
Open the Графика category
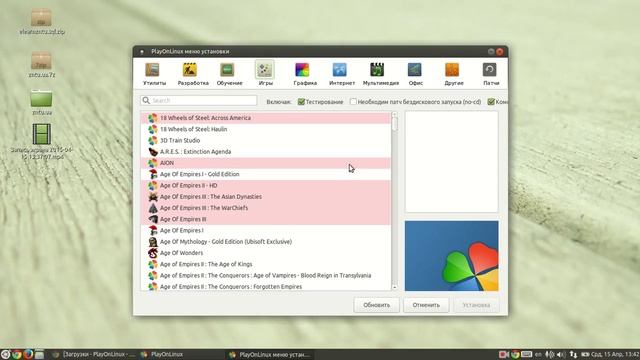(x=305, y=74)
